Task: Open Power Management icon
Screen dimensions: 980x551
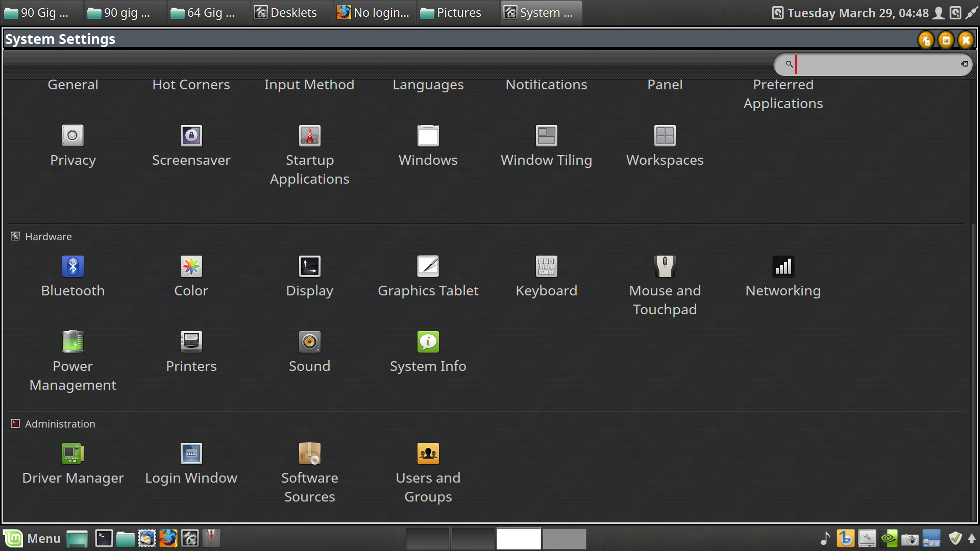Action: 72,342
